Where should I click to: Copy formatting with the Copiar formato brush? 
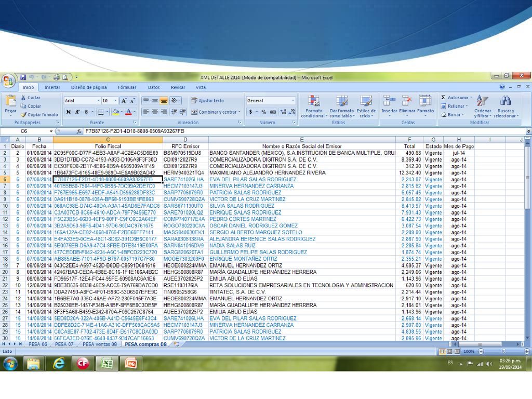39,115
